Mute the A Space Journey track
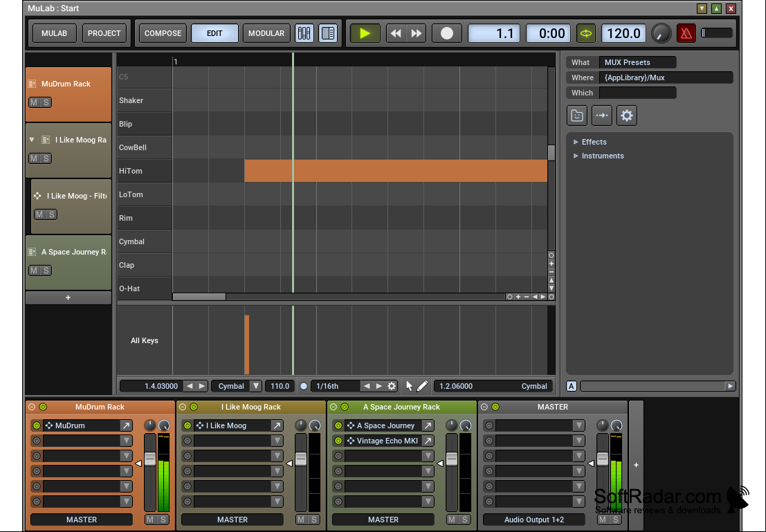The image size is (766, 532). pos(34,270)
